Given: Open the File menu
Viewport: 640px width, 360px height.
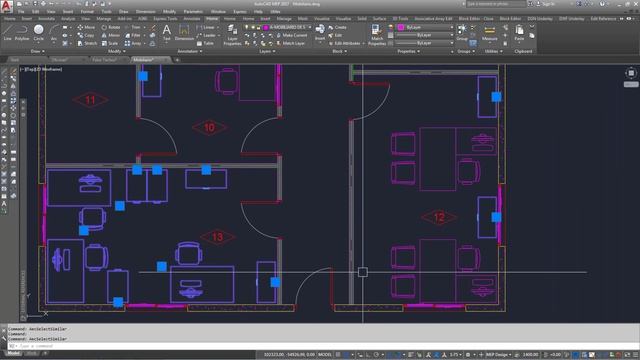Looking at the screenshot, I should (x=21, y=11).
